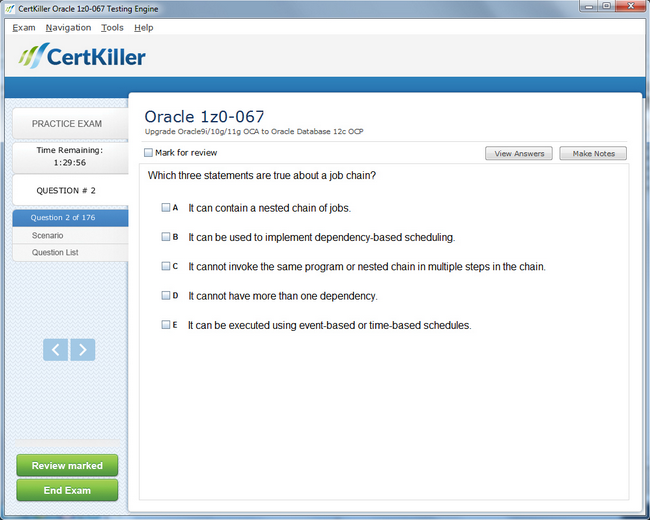Switch to the Scenario tab
This screenshot has width=650, height=520.
[x=70, y=235]
